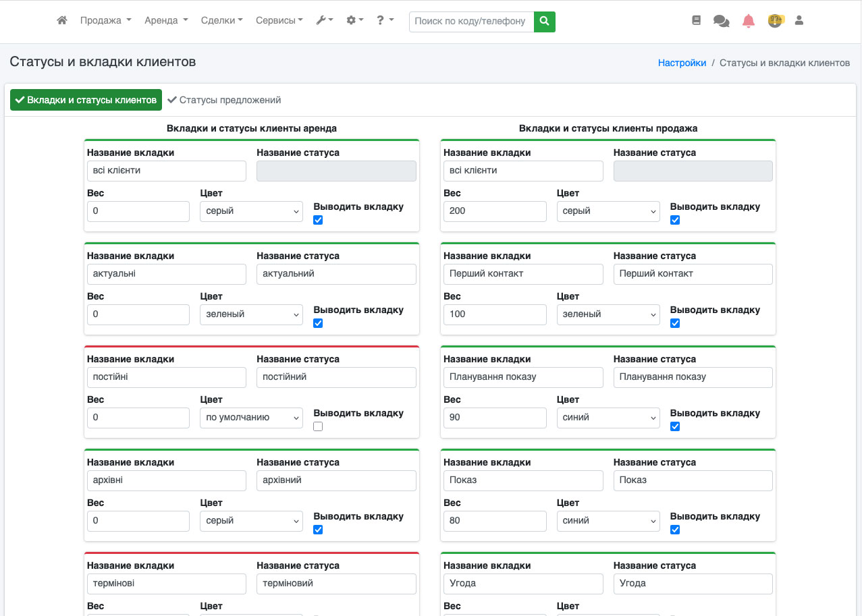Go to the home page icon

(x=62, y=21)
